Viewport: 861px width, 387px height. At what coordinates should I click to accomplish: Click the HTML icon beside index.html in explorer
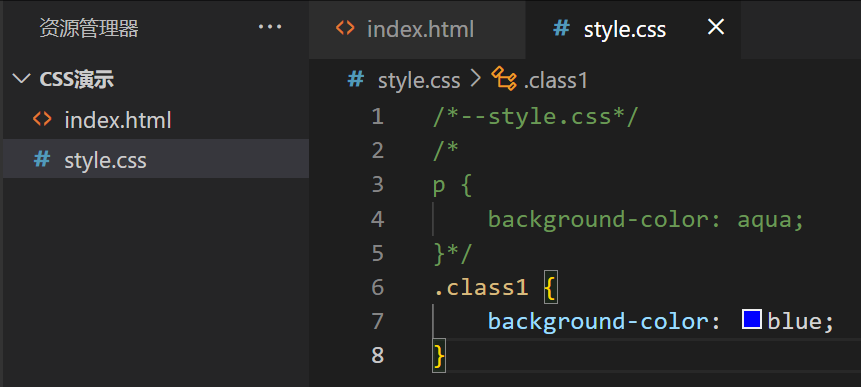42,119
